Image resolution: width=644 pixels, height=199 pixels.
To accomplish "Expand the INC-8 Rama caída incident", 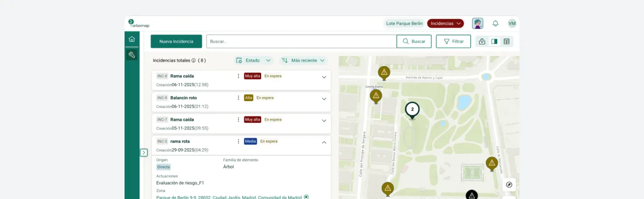I will (324, 77).
